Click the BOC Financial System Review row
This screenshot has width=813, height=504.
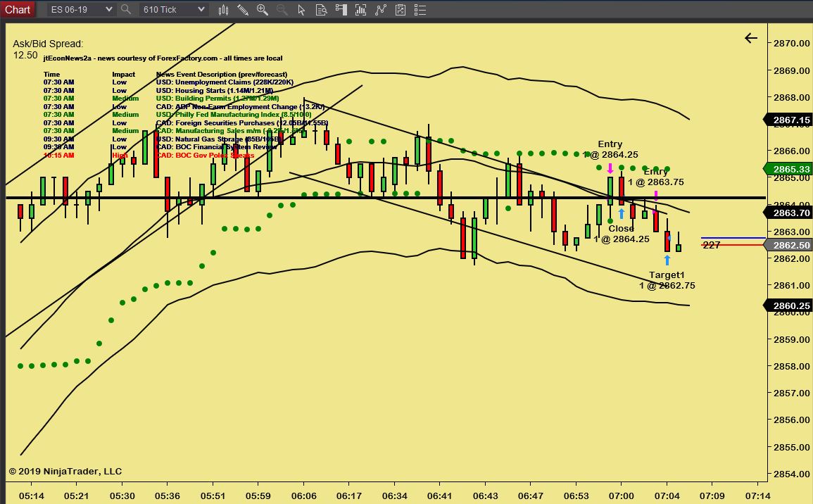click(x=160, y=146)
